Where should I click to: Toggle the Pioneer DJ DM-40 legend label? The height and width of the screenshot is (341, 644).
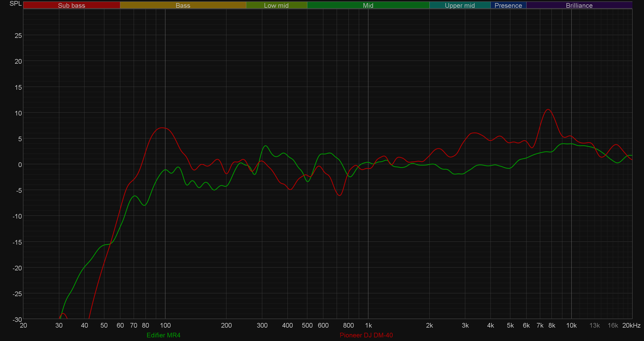366,335
